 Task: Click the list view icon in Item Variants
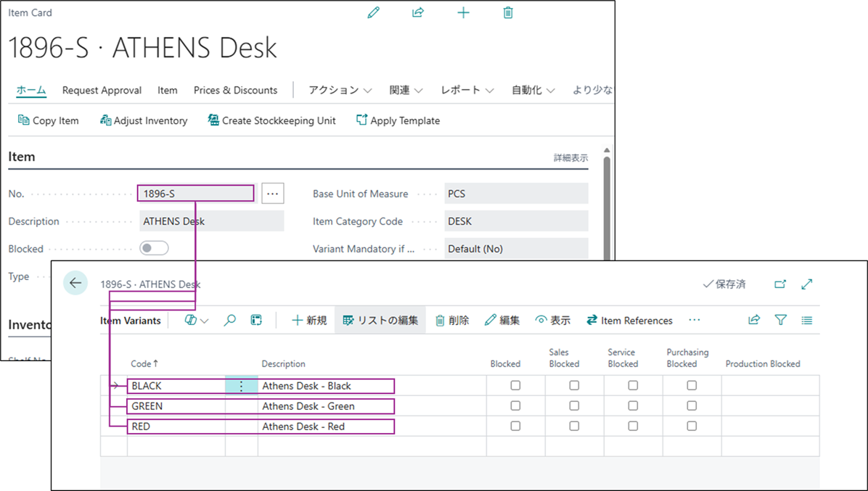[806, 320]
